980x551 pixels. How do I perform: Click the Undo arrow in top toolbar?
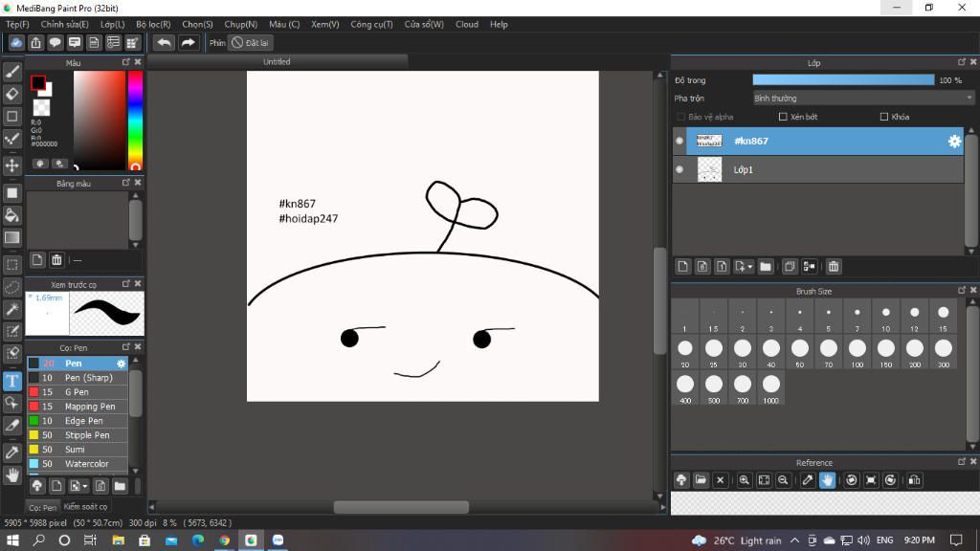tap(165, 43)
